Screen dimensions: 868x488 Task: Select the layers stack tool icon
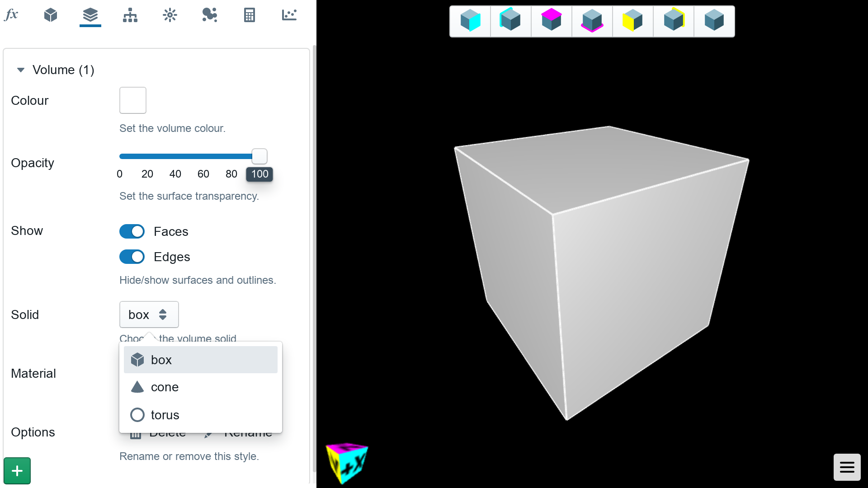click(90, 14)
